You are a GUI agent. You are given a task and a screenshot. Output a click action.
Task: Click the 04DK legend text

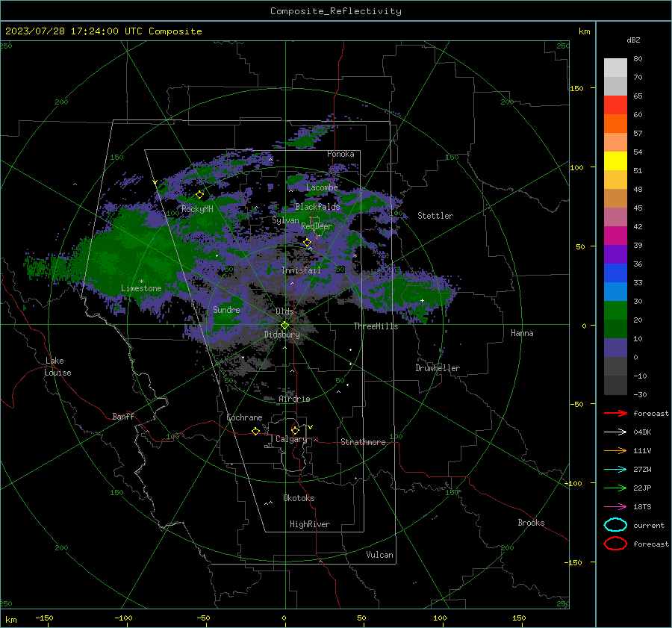pos(642,432)
